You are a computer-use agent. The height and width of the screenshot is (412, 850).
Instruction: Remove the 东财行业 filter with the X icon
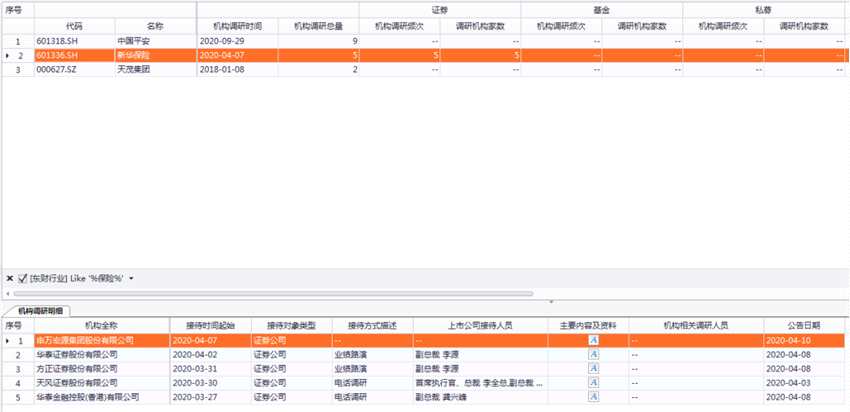pos(10,278)
